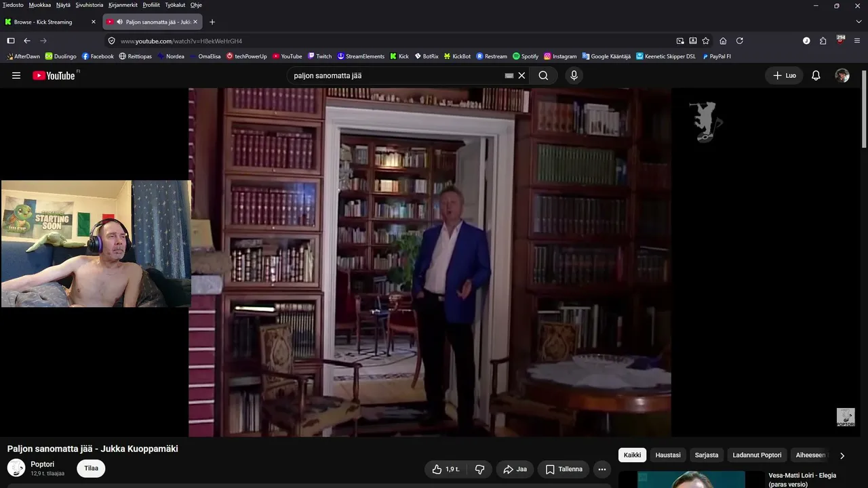Close the Paljon sanomatta jää tab

195,22
